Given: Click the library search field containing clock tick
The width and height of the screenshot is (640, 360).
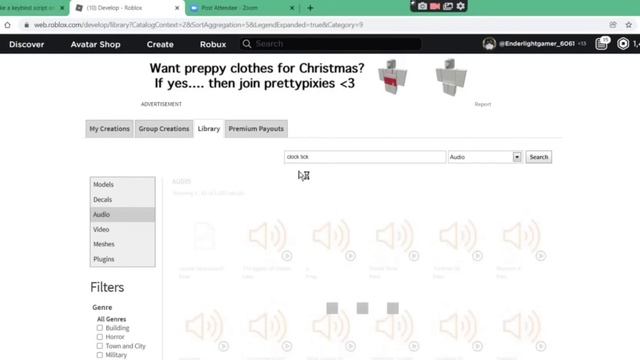Looking at the screenshot, I should [x=364, y=157].
